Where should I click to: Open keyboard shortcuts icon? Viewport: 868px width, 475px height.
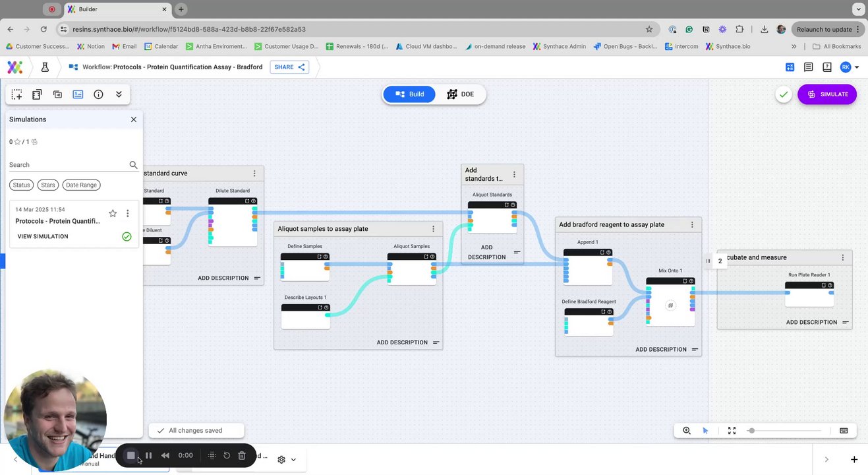pyautogui.click(x=844, y=431)
